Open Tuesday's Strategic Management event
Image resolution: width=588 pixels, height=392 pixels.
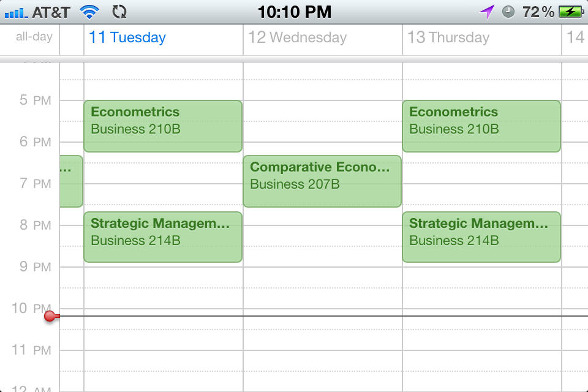click(x=163, y=237)
